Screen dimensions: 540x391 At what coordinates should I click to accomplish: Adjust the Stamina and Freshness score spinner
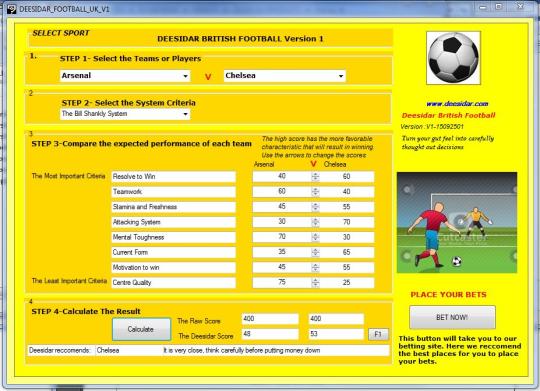pos(315,207)
